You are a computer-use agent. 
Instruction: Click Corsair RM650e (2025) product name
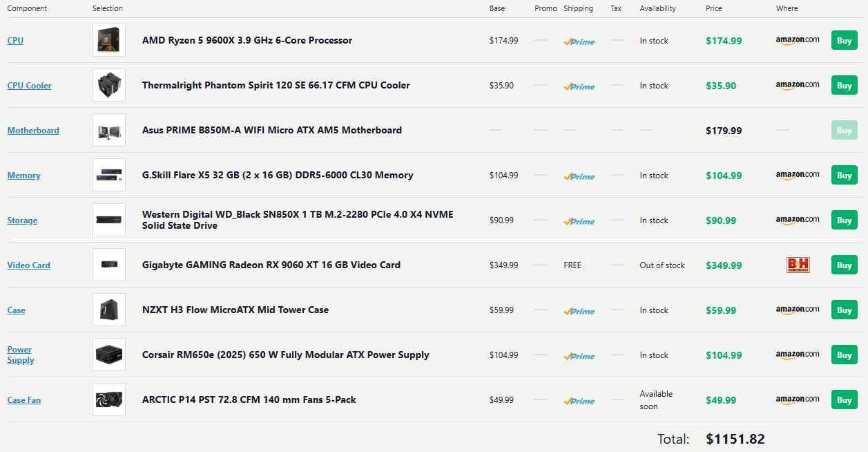click(x=286, y=355)
